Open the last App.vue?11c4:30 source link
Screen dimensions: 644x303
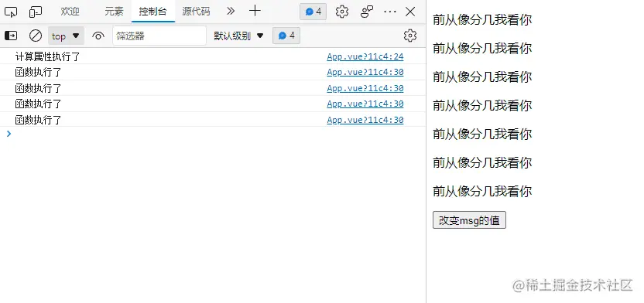365,120
